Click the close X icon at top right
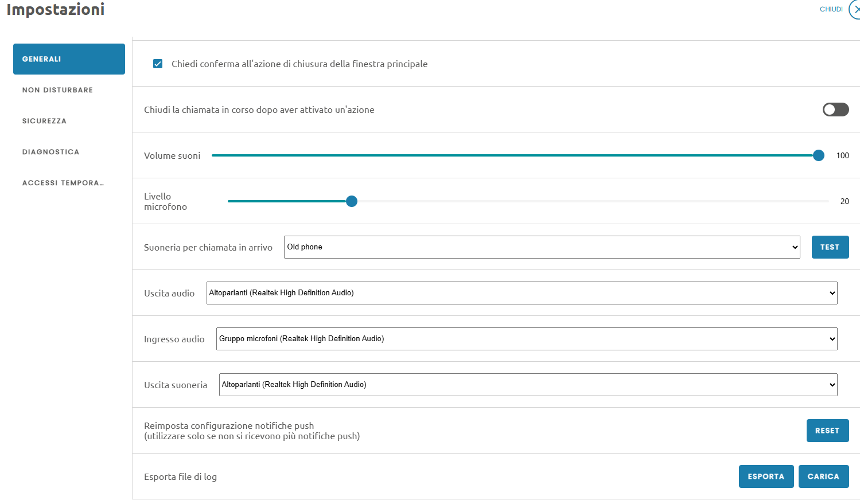Screen dimensions: 860x504 (x=855, y=9)
